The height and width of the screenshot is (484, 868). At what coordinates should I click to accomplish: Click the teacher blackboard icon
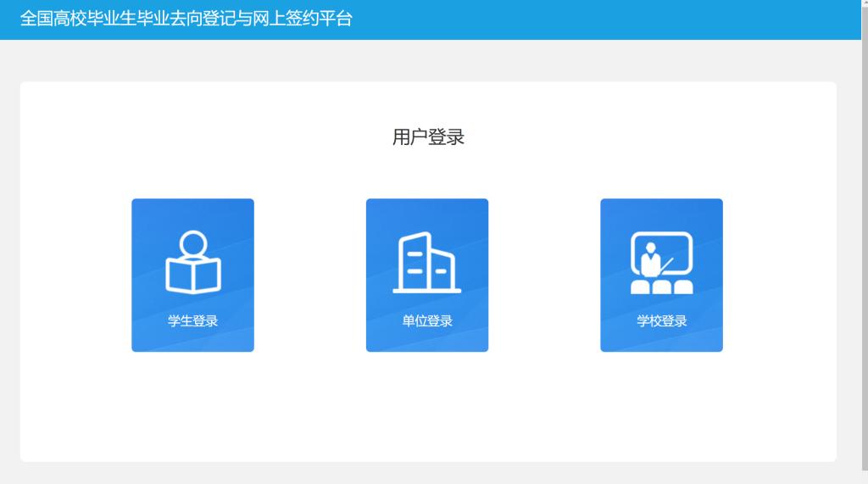pyautogui.click(x=661, y=263)
